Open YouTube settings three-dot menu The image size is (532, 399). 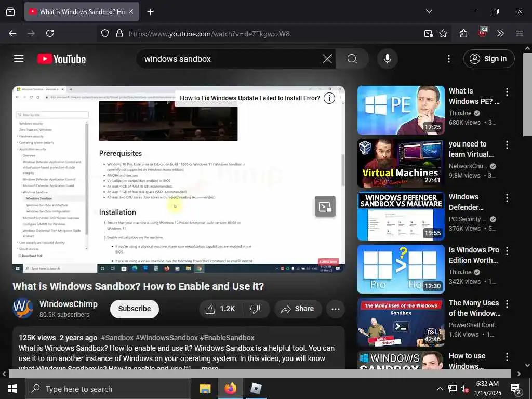click(448, 59)
